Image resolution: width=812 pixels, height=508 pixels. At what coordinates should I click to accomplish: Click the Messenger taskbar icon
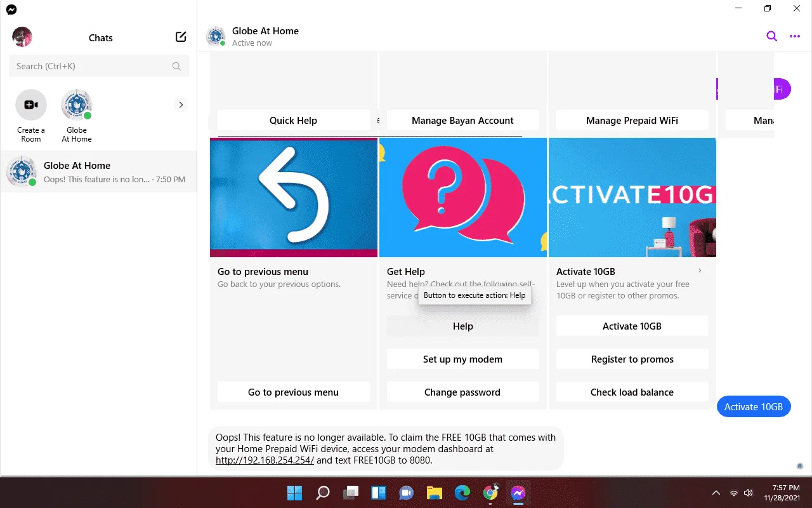pyautogui.click(x=518, y=493)
